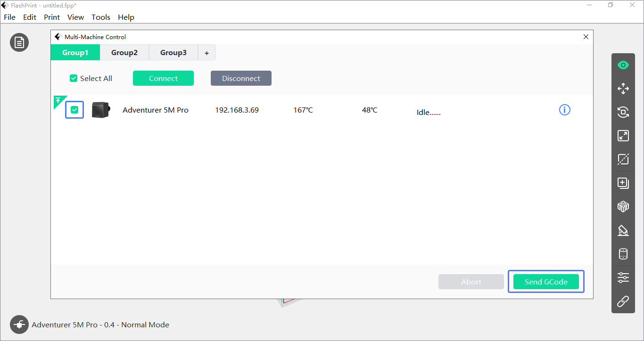Switch to the Group1 tab
Image resolution: width=644 pixels, height=341 pixels.
(x=75, y=53)
